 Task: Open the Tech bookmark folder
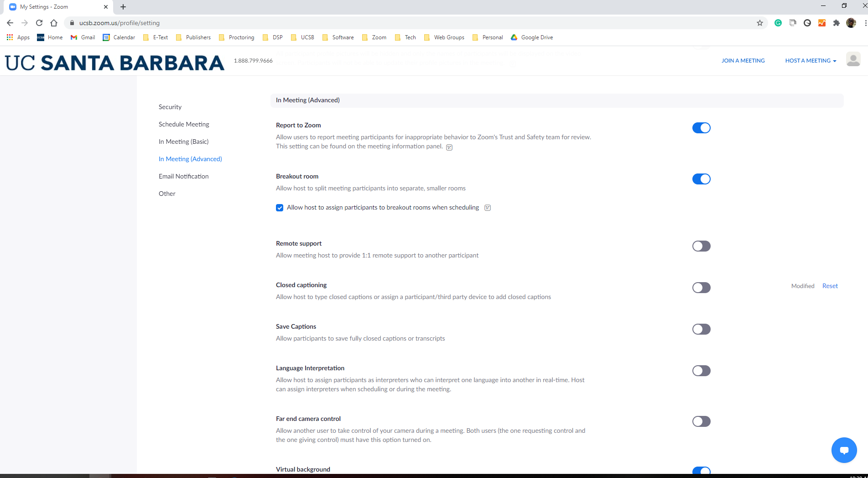point(405,37)
